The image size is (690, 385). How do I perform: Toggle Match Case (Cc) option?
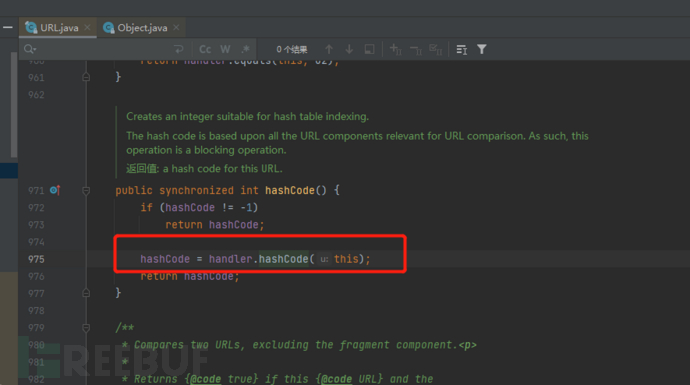click(x=205, y=49)
